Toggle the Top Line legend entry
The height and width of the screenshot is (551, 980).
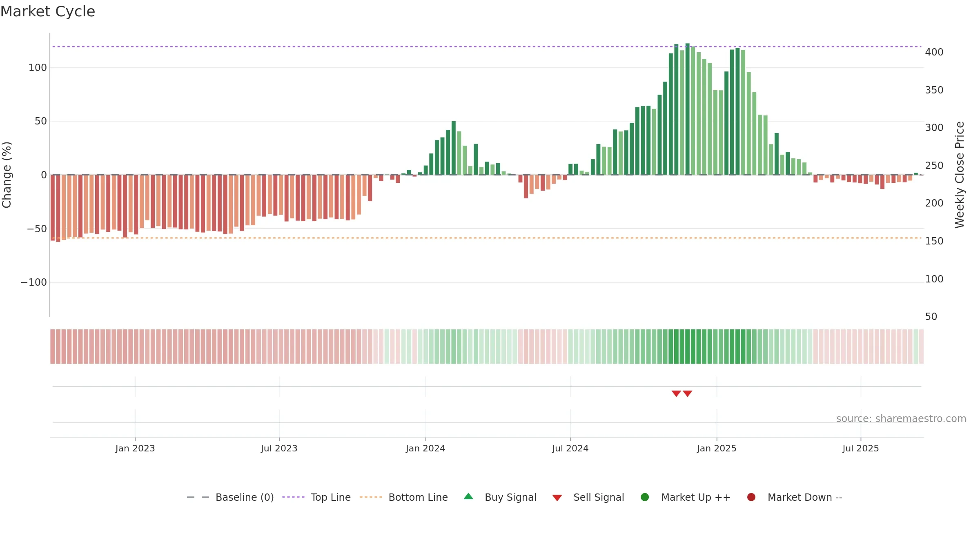point(316,497)
